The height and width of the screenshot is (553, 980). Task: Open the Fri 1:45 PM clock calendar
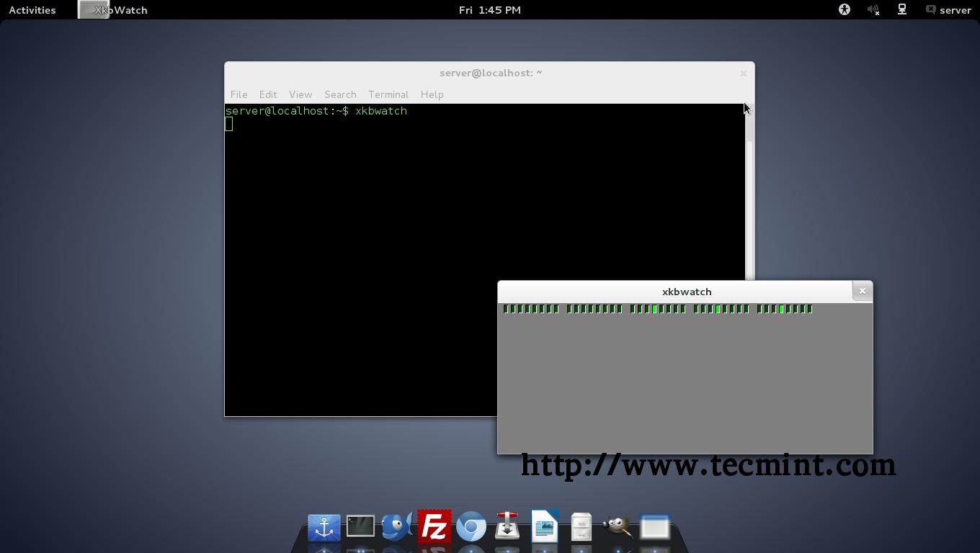(x=490, y=10)
